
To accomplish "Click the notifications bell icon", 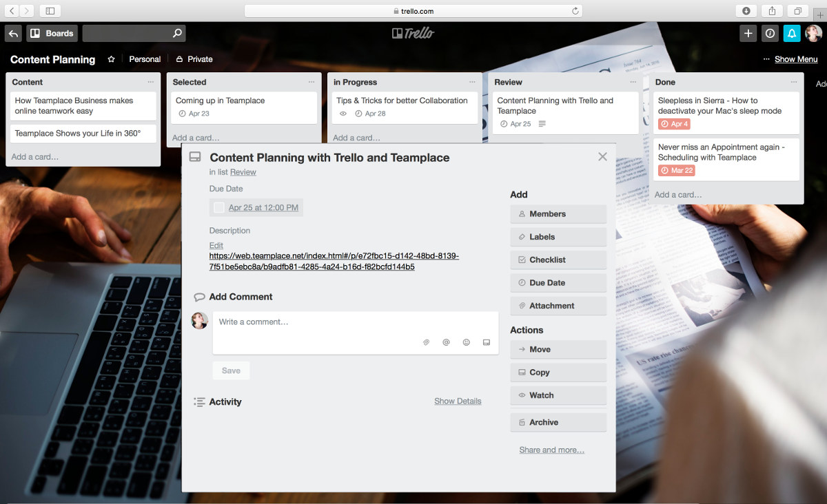I will point(792,33).
